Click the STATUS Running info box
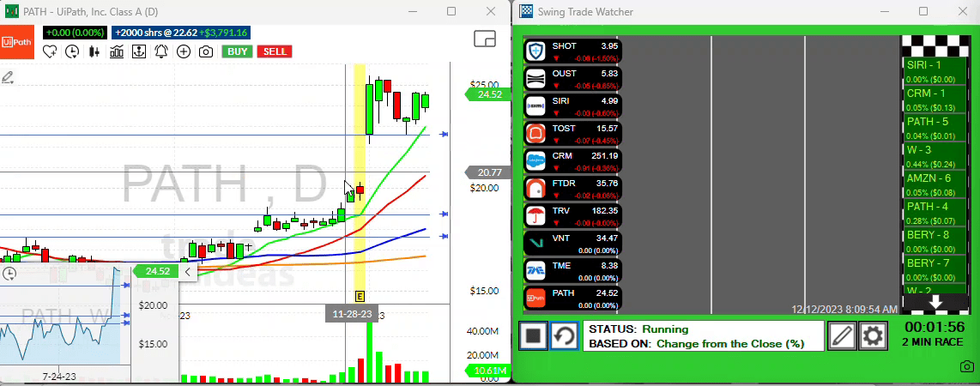Viewport: 980px width, 386px height. pyautogui.click(x=704, y=336)
